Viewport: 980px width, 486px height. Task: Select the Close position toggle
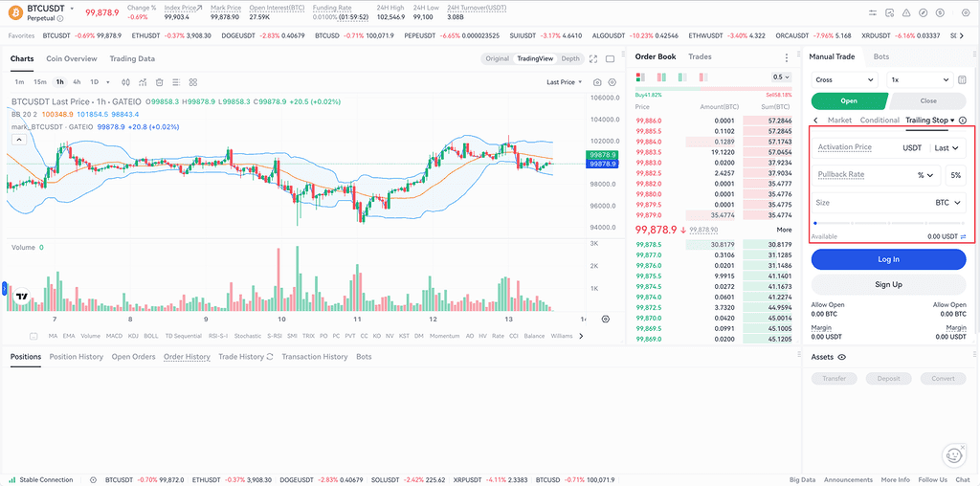[927, 100]
